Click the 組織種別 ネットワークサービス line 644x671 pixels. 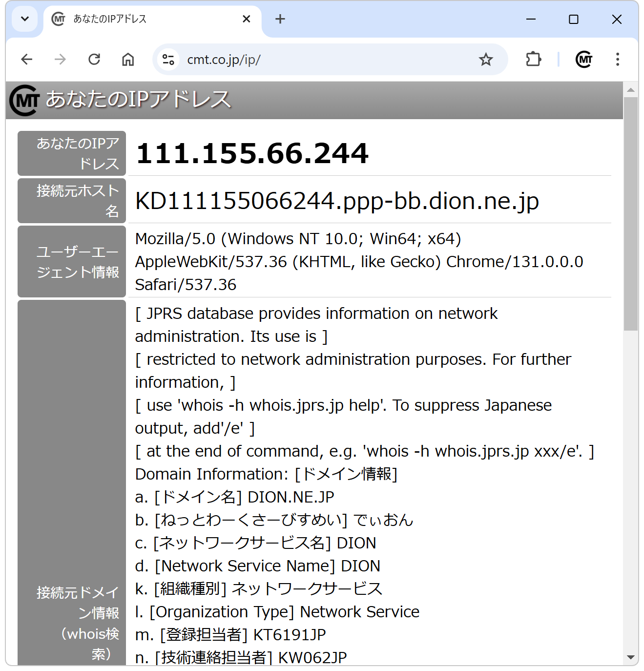pos(258,589)
